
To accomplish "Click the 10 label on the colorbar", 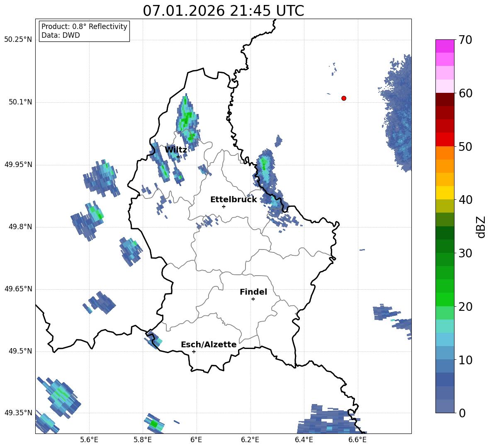I will (x=465, y=360).
